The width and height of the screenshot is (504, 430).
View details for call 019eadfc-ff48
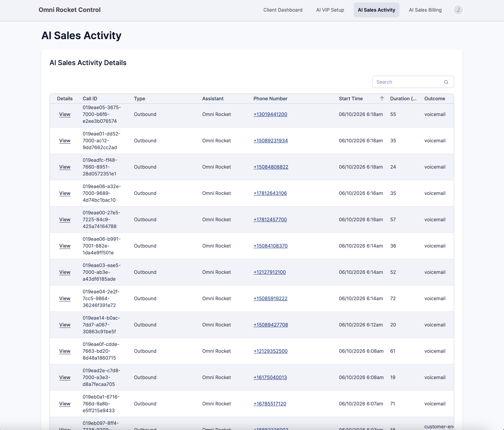[65, 167]
